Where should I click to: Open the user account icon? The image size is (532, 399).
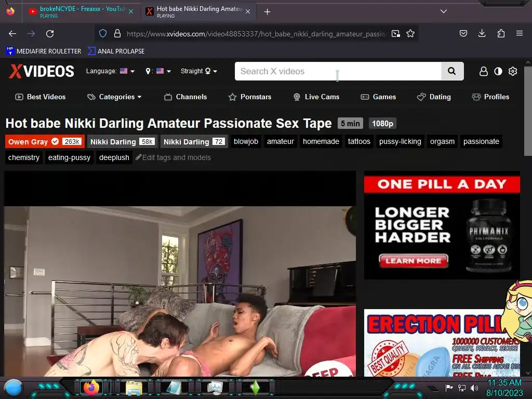(484, 71)
